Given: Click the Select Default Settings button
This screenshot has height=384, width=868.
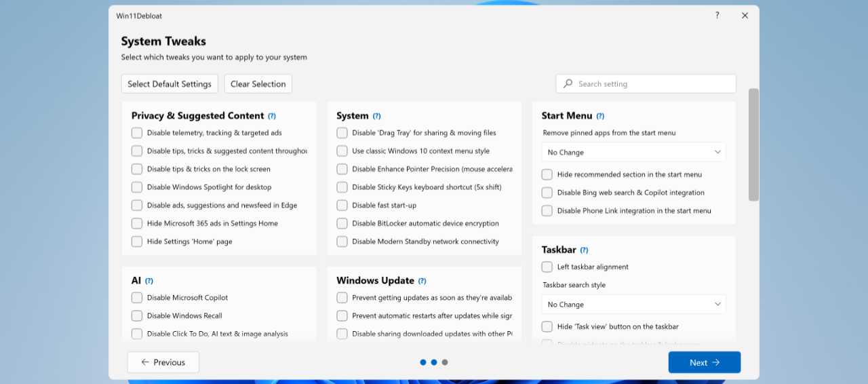Looking at the screenshot, I should point(170,84).
